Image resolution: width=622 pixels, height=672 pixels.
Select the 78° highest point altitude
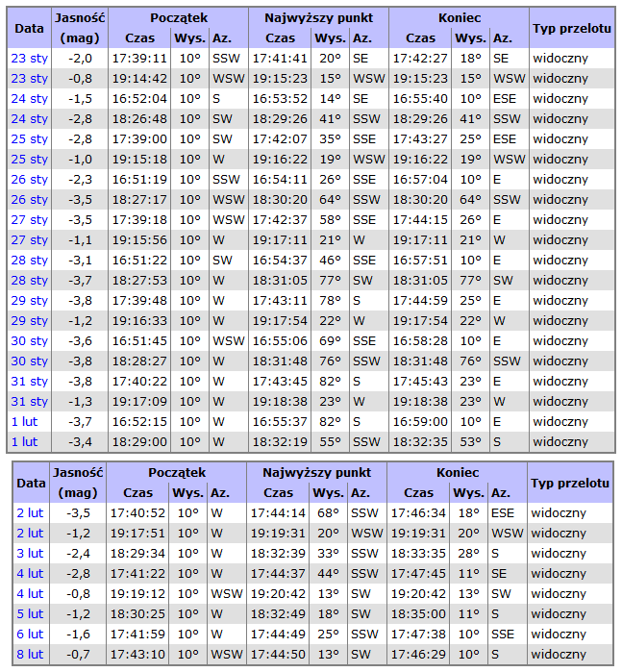tap(330, 300)
